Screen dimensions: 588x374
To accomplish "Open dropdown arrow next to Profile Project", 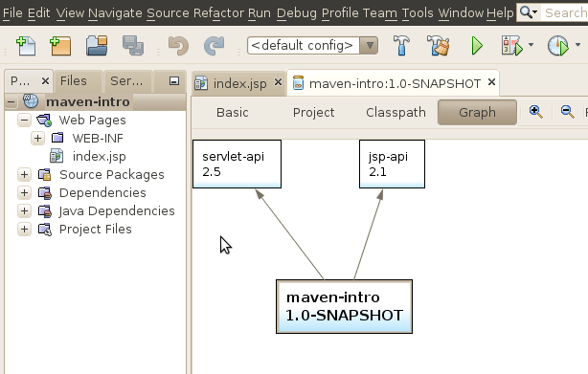I will (x=577, y=45).
